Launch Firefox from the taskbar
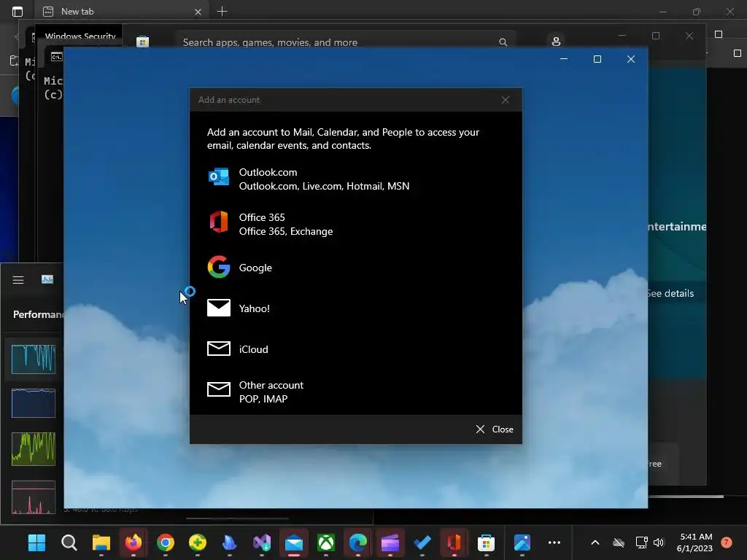Screen dimensions: 747x560 coord(133,542)
